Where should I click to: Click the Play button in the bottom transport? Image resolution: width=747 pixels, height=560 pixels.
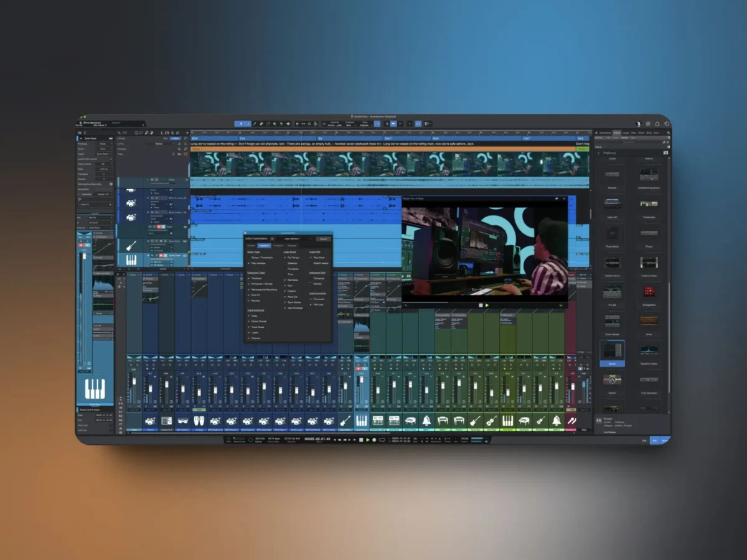(368, 440)
